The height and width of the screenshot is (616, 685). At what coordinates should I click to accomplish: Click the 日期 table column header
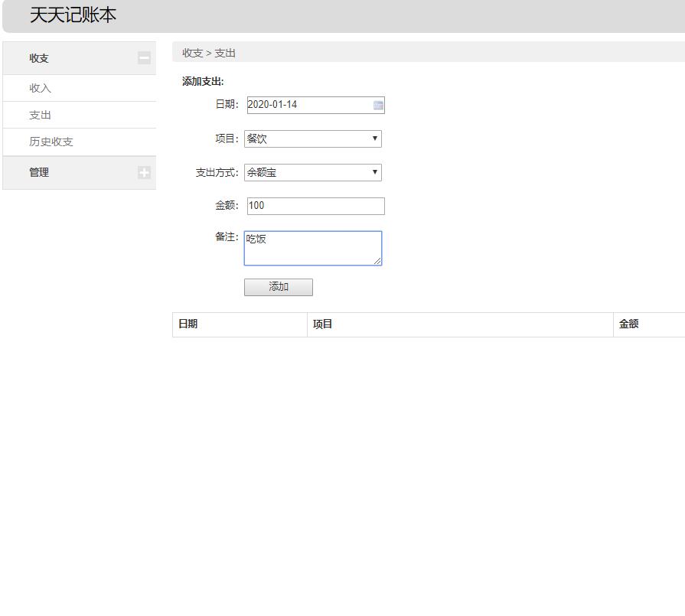[188, 324]
